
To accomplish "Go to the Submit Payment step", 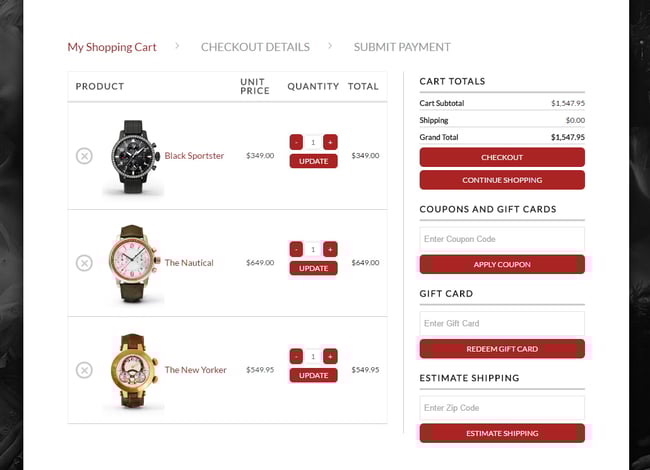I will 402,47.
